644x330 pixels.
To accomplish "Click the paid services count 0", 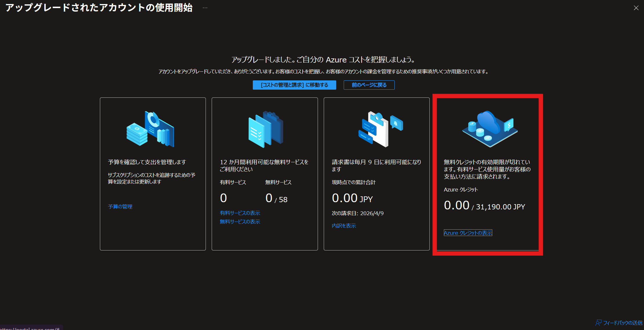I will pyautogui.click(x=223, y=198).
